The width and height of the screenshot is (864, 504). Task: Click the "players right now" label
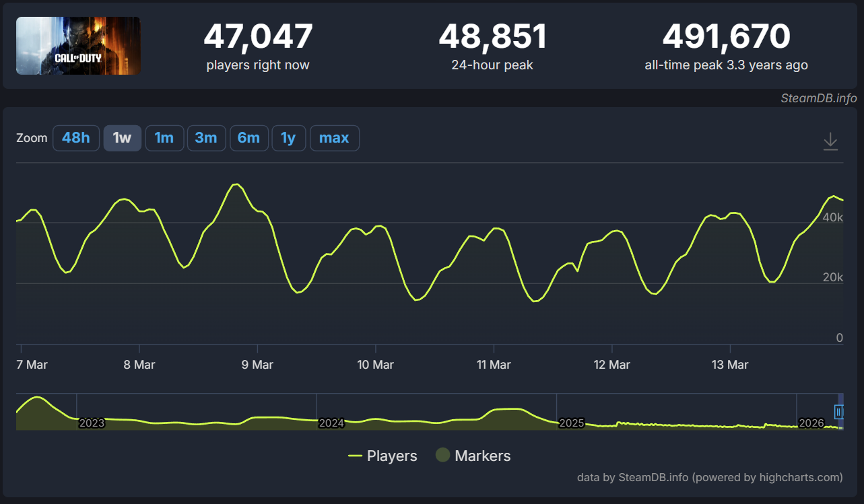(258, 65)
